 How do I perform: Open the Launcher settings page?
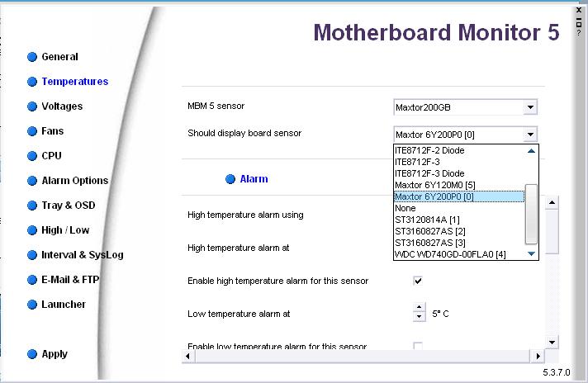tap(64, 305)
